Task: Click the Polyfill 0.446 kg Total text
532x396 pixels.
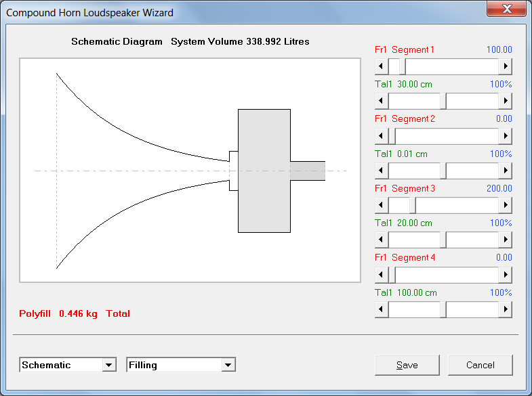Action: (75, 313)
